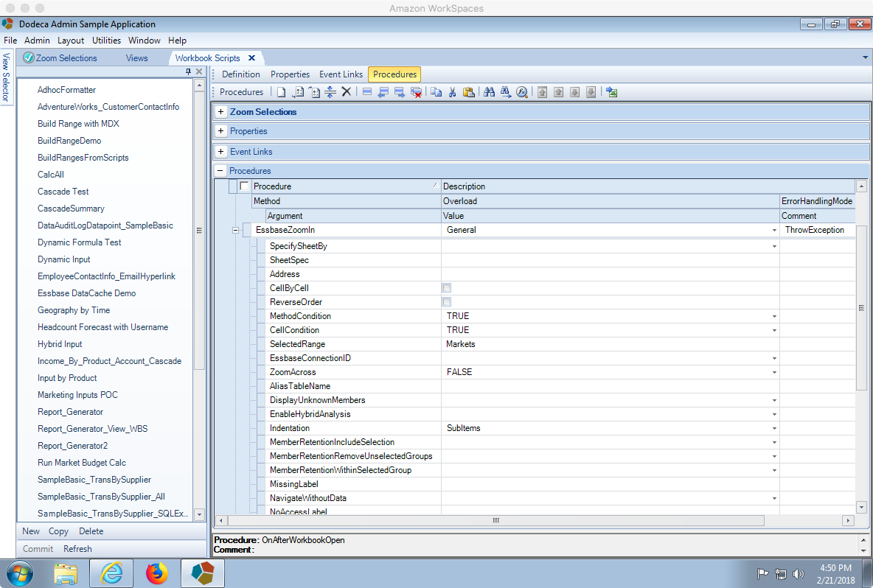Close the Workbook Scripts tab
The height and width of the screenshot is (588, 873).
(251, 58)
